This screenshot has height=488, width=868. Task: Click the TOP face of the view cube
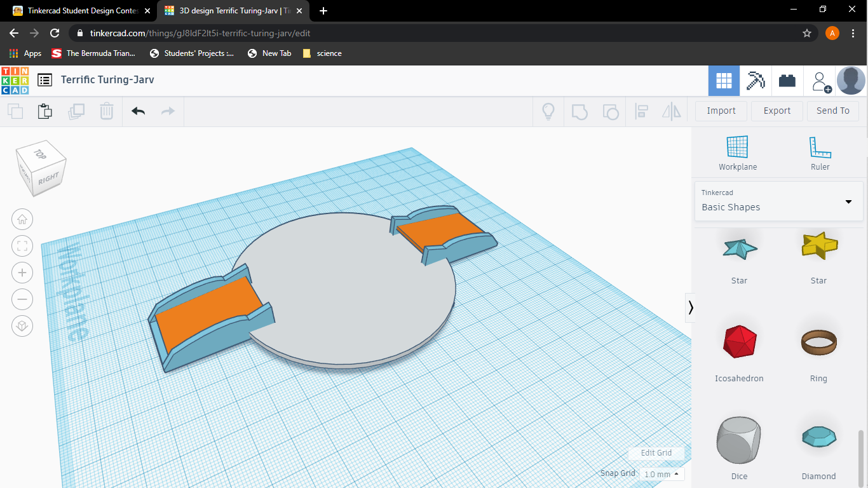[40, 154]
